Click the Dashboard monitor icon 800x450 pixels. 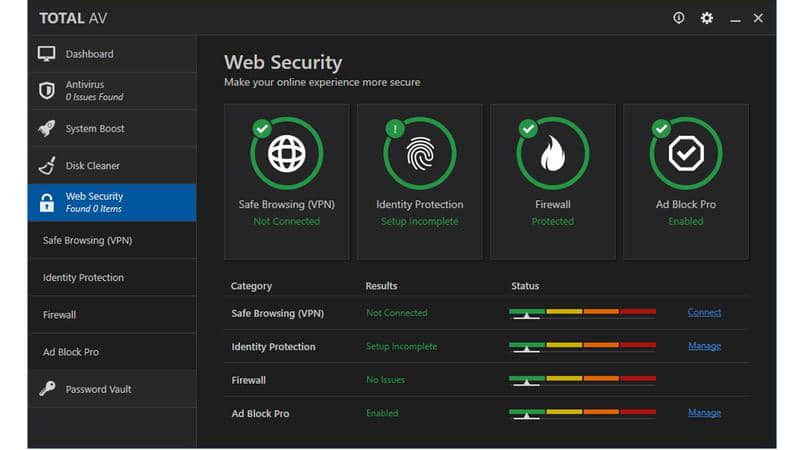click(46, 54)
